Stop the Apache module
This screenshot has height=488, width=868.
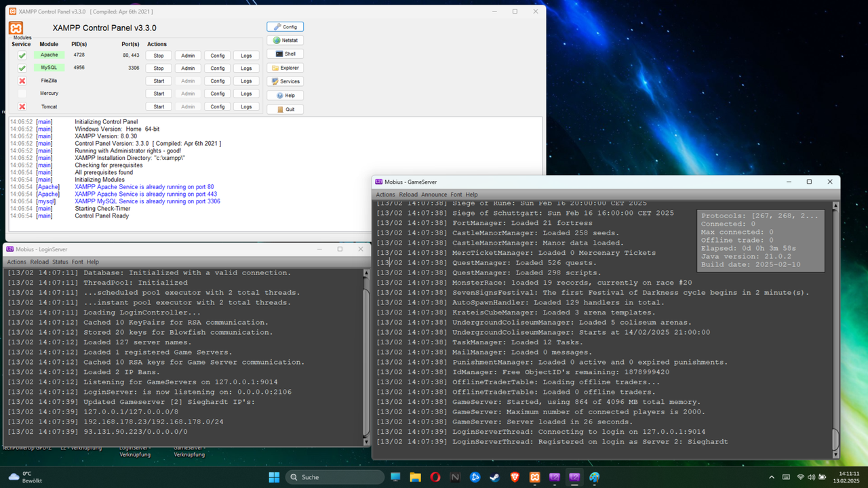(158, 55)
